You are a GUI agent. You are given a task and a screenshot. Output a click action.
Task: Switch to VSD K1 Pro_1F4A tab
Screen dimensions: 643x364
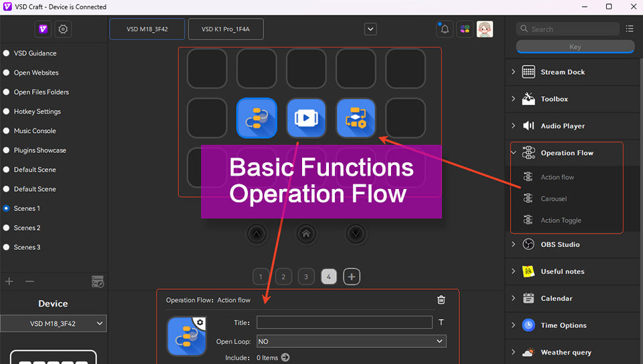tap(225, 29)
